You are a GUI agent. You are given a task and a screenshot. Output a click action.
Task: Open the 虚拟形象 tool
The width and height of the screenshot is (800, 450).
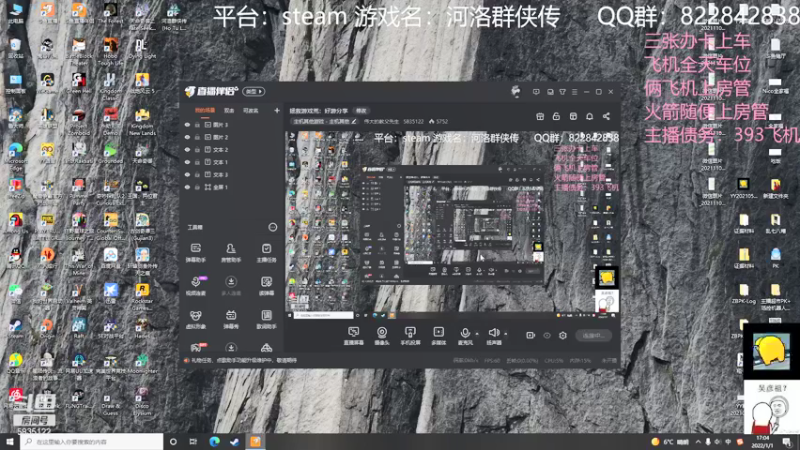(195, 319)
